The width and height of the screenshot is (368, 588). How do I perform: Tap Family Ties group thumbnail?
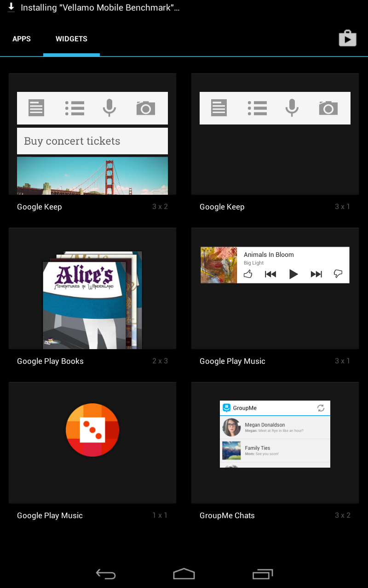point(231,451)
